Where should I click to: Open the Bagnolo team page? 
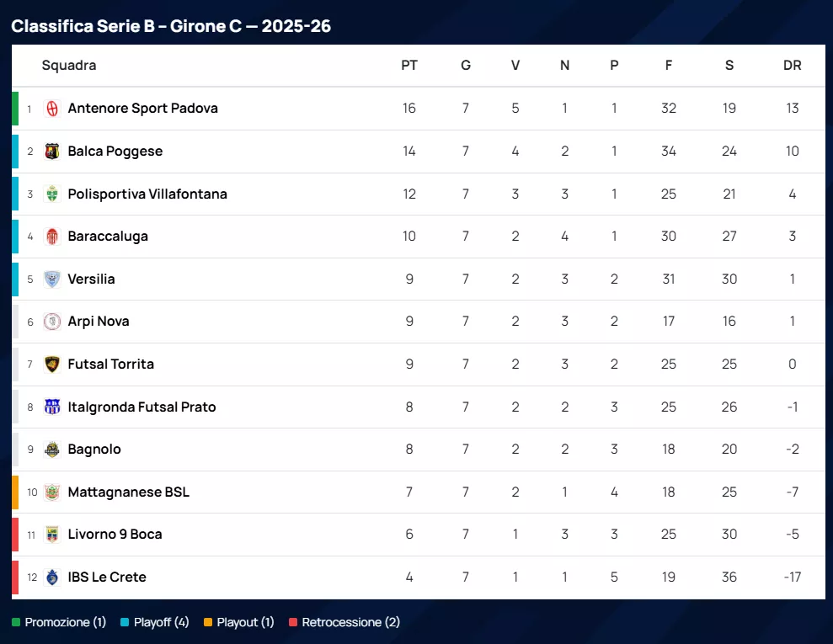(94, 450)
